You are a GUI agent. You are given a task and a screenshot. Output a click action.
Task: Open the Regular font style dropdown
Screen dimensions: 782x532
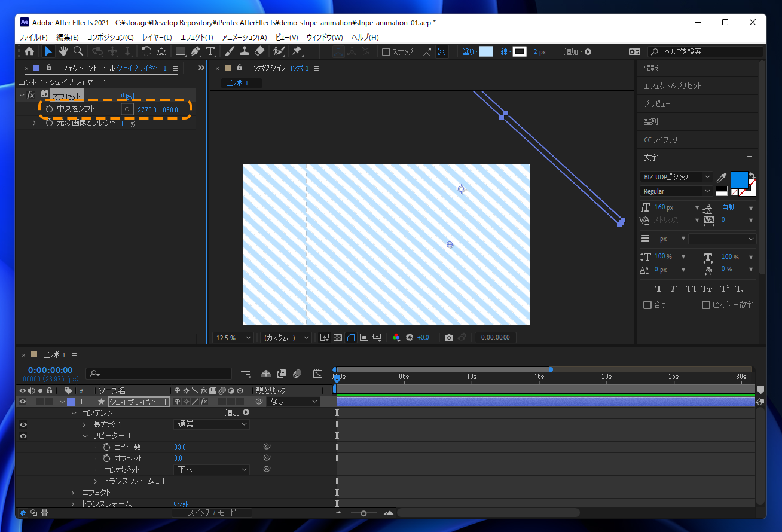tap(676, 191)
